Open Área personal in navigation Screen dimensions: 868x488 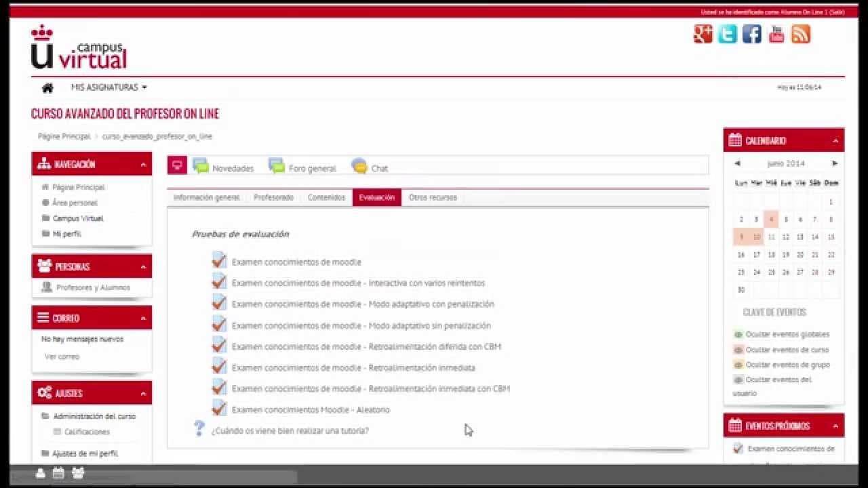click(x=75, y=203)
